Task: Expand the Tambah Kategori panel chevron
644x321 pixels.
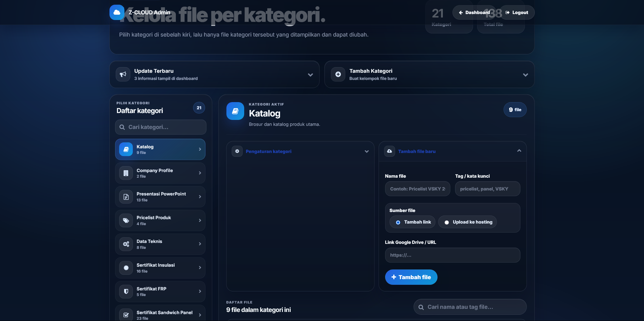Action: pos(525,75)
